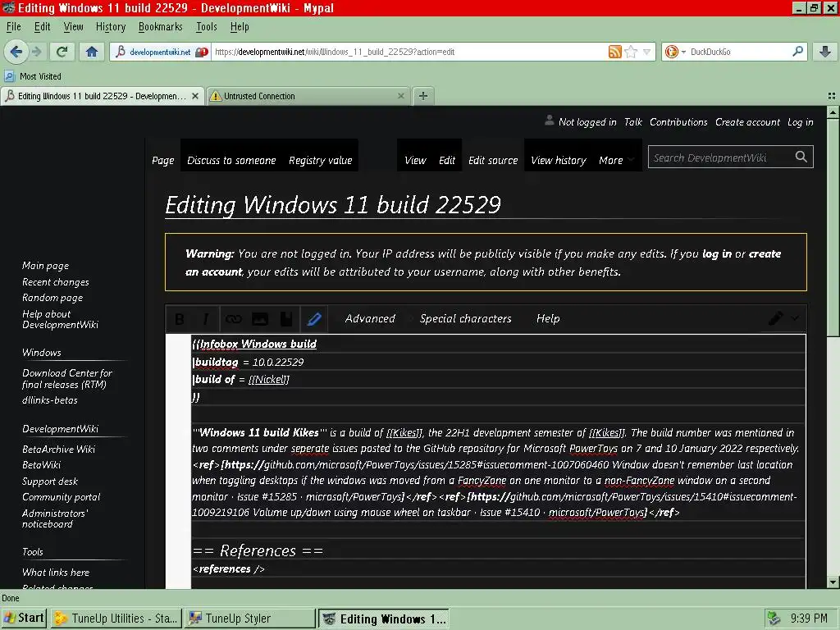Toggle Italic in the wiki editor toolbar
Image resolution: width=840 pixels, height=630 pixels.
206,319
